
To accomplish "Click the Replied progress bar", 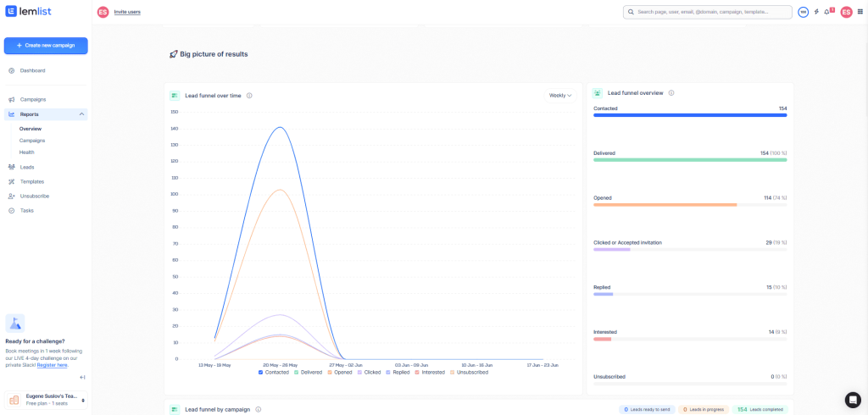I will click(603, 295).
